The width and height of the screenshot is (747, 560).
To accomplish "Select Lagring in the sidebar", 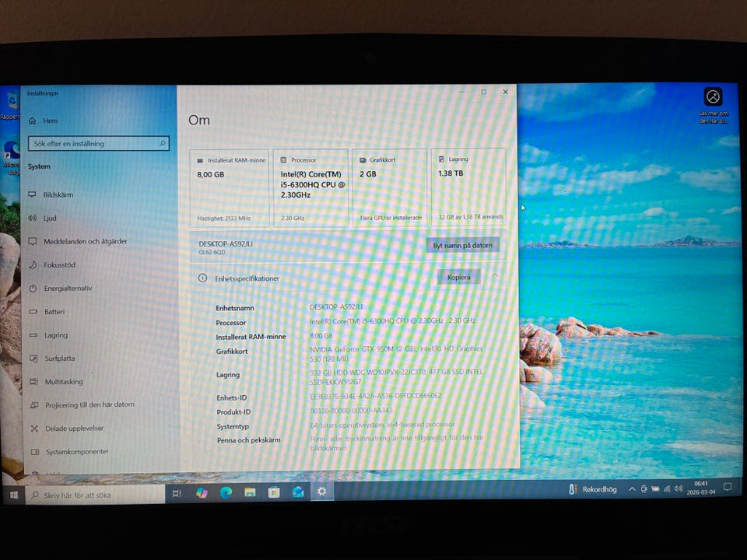I will click(48, 334).
